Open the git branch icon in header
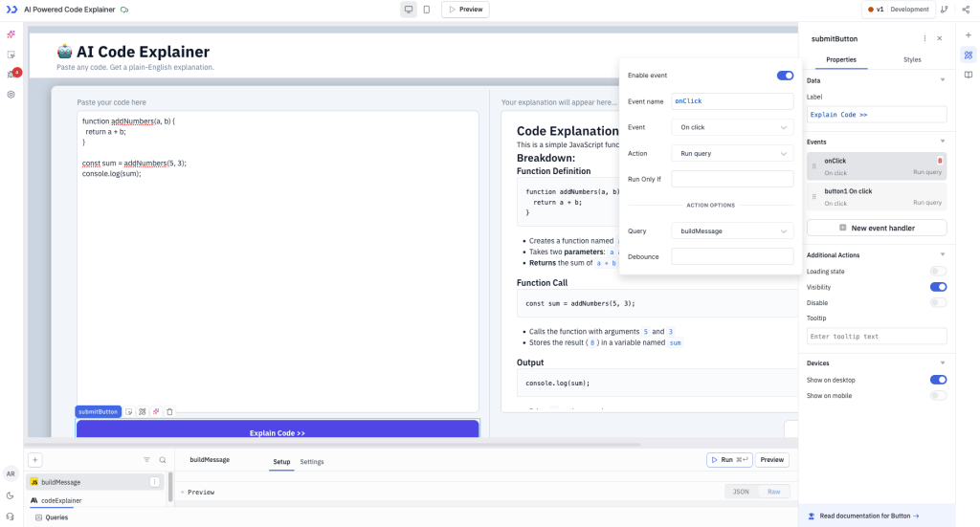 point(945,10)
